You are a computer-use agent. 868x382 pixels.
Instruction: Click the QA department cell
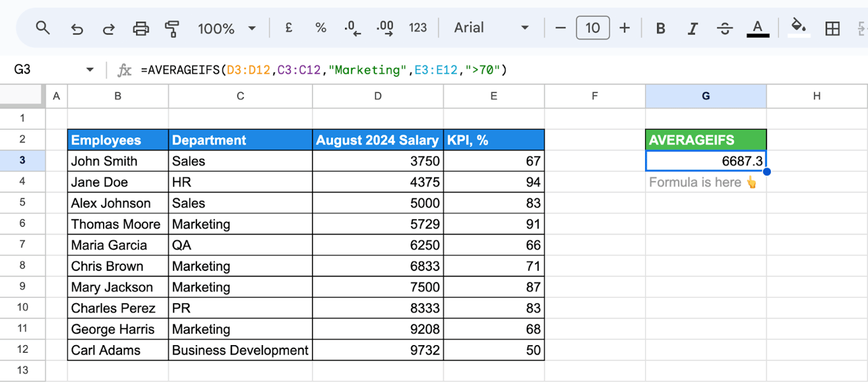click(x=240, y=245)
